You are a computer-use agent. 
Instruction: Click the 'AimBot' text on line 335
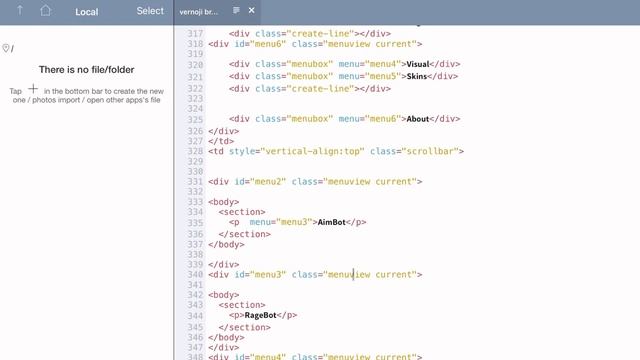[331, 222]
